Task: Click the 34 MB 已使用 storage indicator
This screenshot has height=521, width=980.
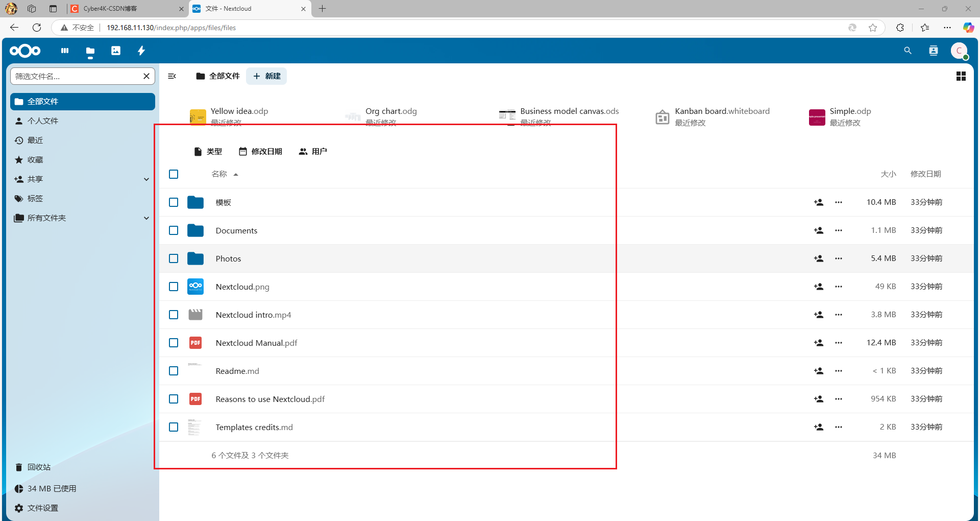Action: click(x=83, y=489)
